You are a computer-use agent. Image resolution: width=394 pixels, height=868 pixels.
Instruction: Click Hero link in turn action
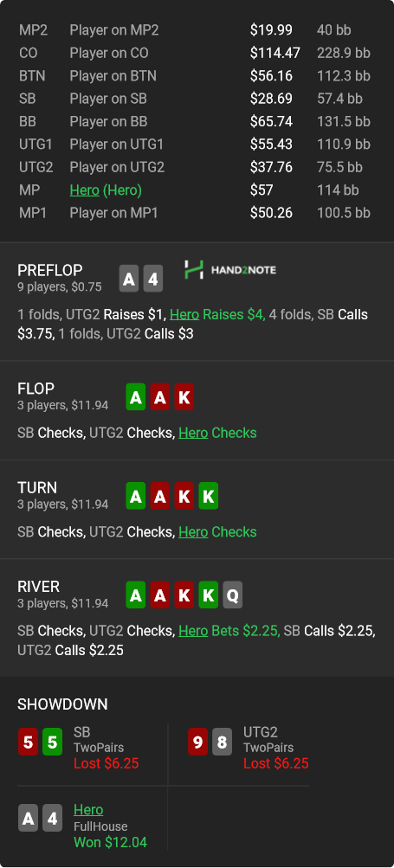pos(193,532)
